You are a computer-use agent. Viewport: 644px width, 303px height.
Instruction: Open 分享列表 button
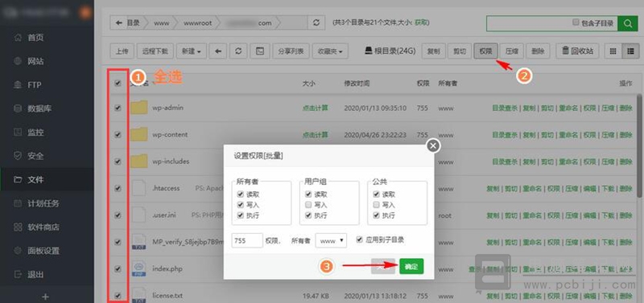[x=291, y=51]
